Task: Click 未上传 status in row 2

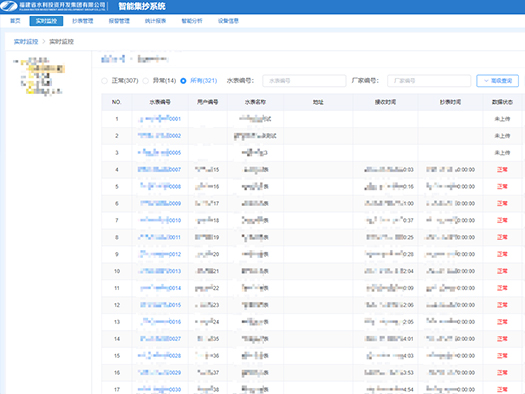Action: coord(502,136)
